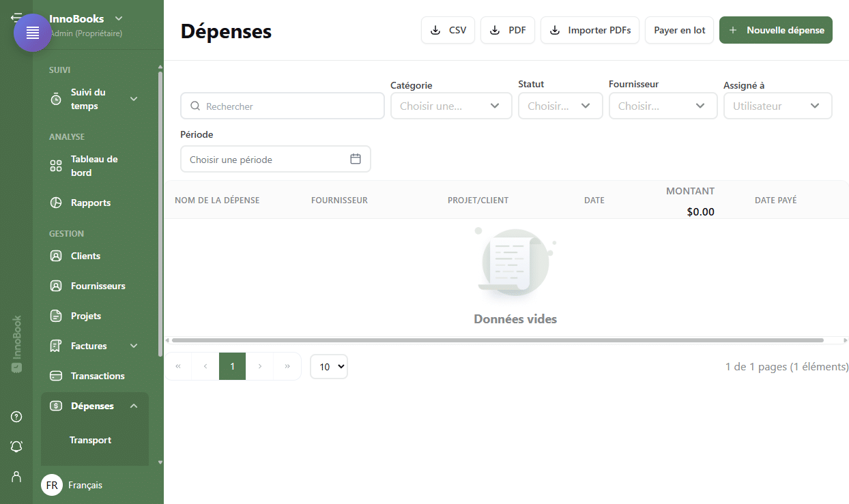The height and width of the screenshot is (504, 849).
Task: Click the Choisir une période field
Action: (x=276, y=159)
